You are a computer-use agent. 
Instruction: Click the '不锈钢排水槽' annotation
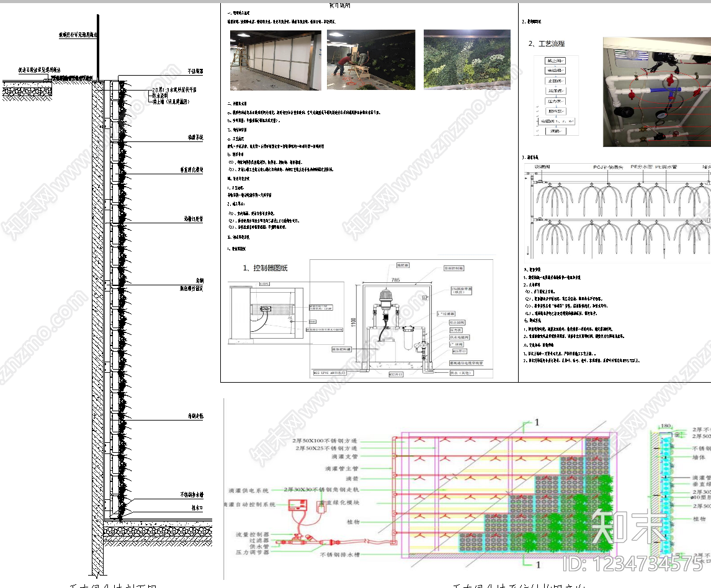[339, 555]
